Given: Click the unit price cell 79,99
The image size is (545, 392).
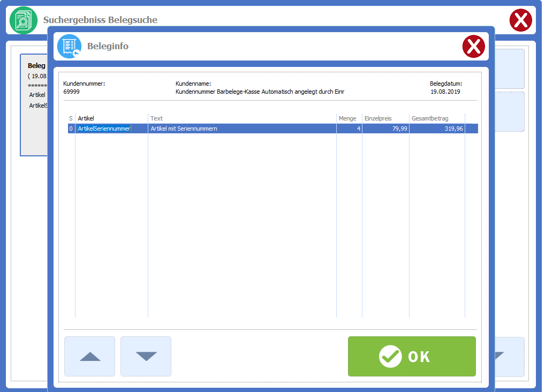Looking at the screenshot, I should tap(385, 129).
